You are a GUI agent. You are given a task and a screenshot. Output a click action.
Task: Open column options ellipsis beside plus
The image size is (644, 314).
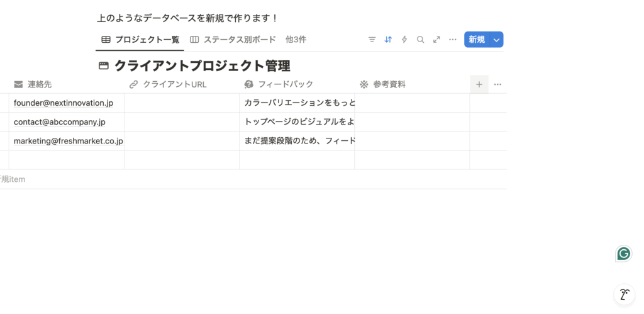497,84
